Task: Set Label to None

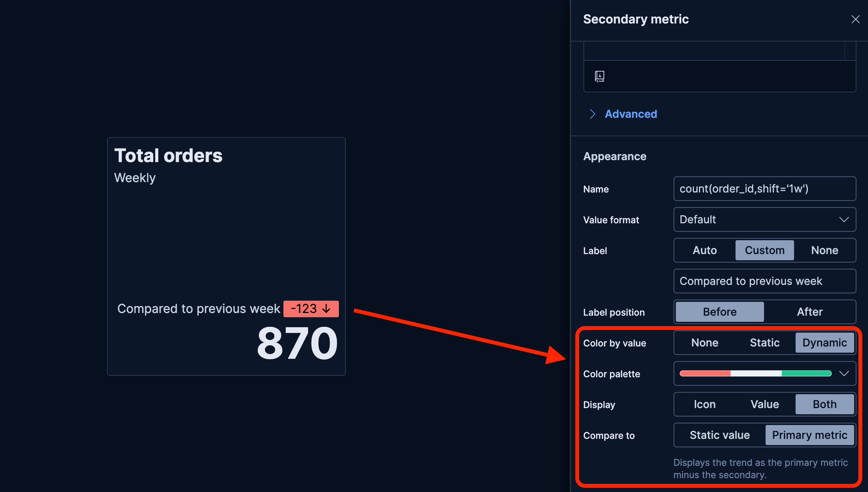Action: (x=824, y=250)
